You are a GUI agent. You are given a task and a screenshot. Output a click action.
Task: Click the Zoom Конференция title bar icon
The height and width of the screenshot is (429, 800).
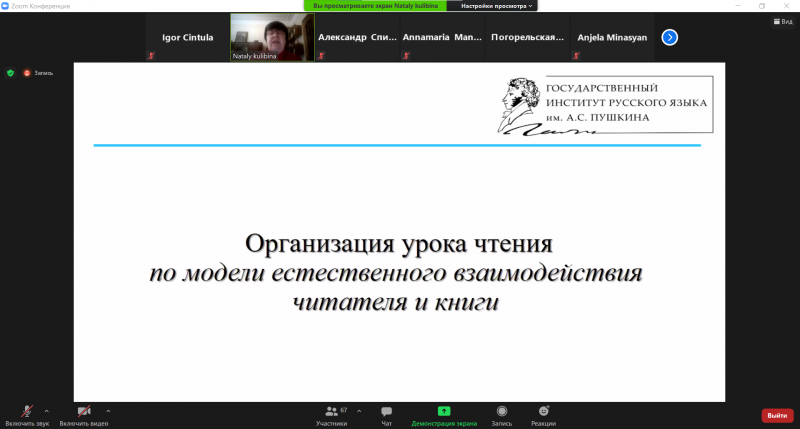click(x=6, y=5)
